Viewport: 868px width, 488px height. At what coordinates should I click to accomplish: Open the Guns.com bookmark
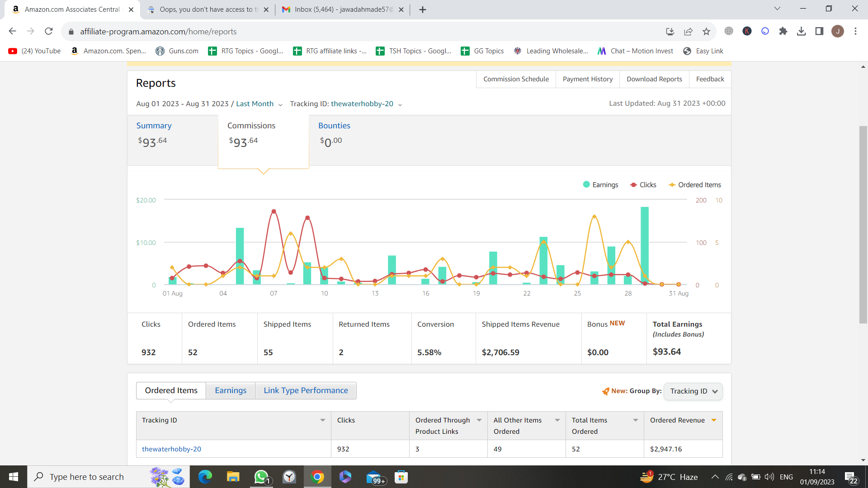177,51
